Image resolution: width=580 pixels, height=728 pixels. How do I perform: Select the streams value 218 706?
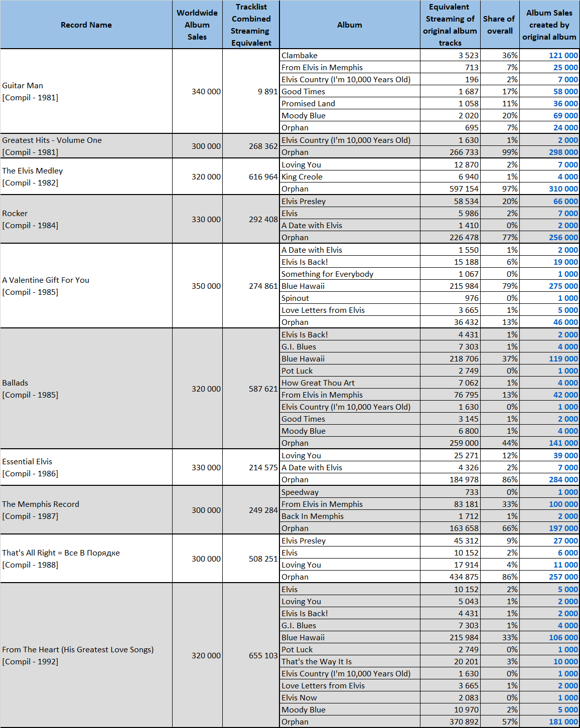tap(450, 358)
